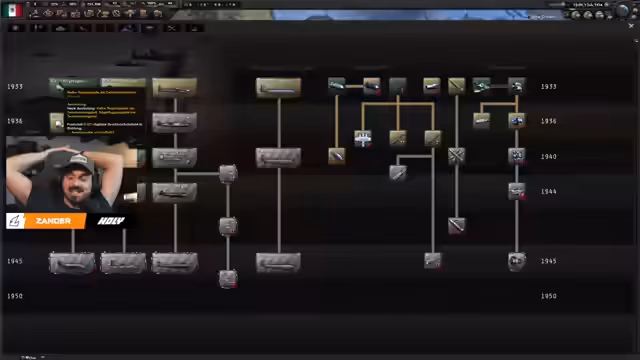Click the Mexico flag in top-left corner
The image size is (640, 360).
click(x=13, y=10)
